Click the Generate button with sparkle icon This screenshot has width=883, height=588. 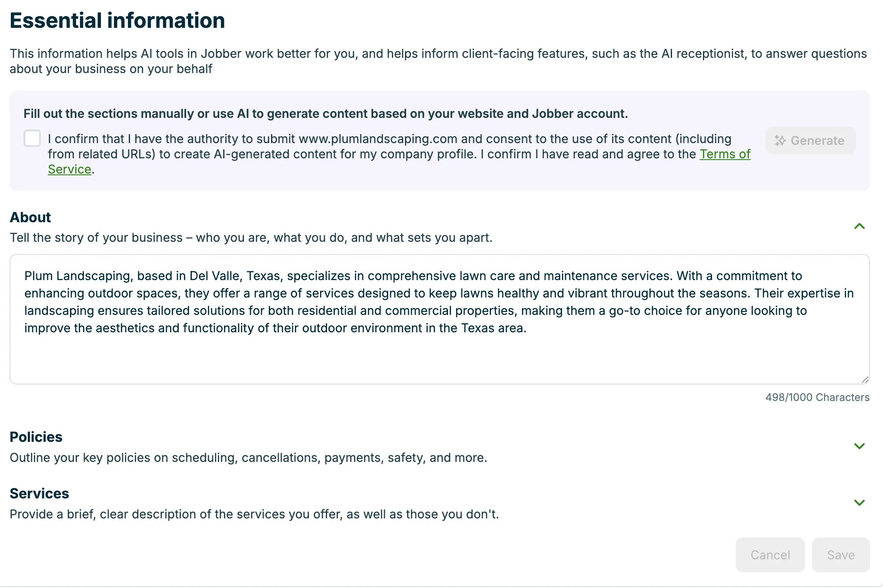point(810,140)
